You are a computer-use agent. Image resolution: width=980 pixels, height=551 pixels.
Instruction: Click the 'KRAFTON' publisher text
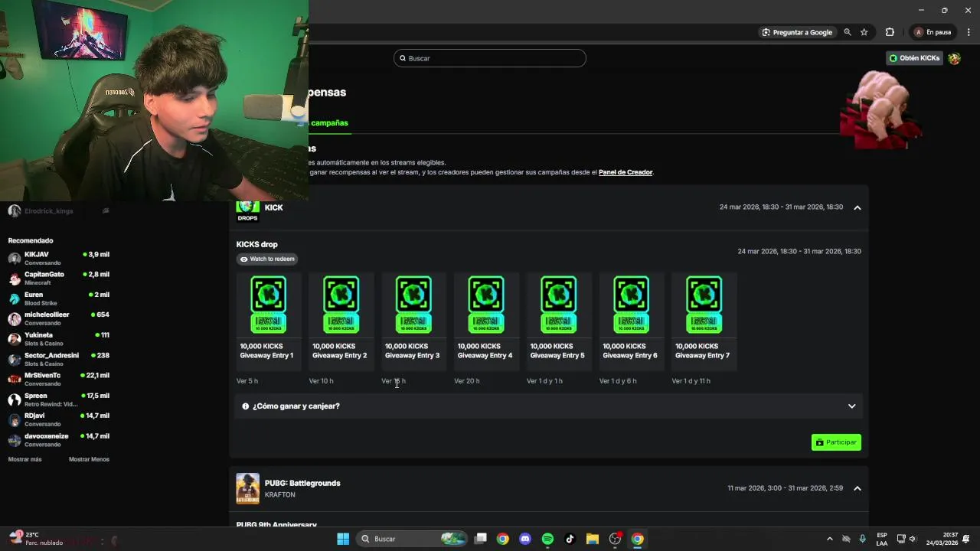click(279, 495)
